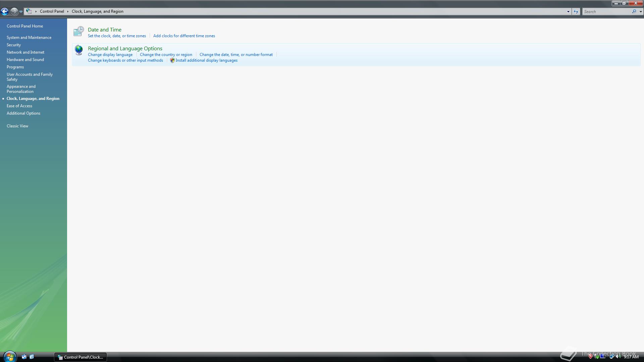
Task: Open Additional Options category
Action: [x=23, y=113]
